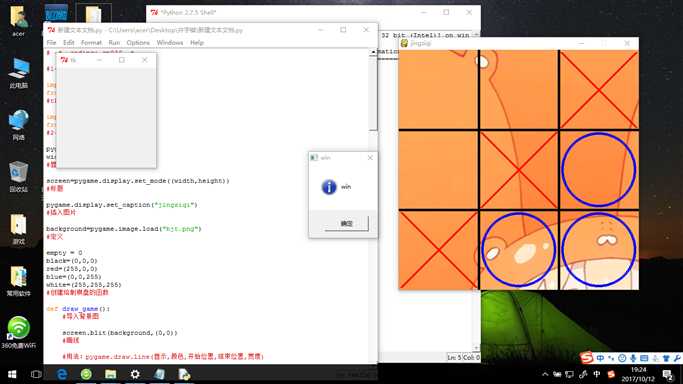
Task: Click microphone voice input on Sogou toolbar
Action: (x=633, y=358)
